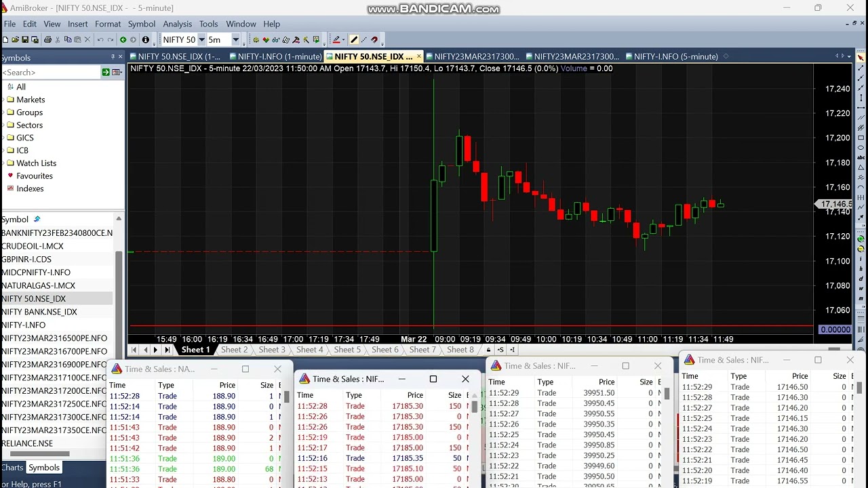
Task: Select RELIANCE.NSE in the symbol list
Action: [x=27, y=443]
